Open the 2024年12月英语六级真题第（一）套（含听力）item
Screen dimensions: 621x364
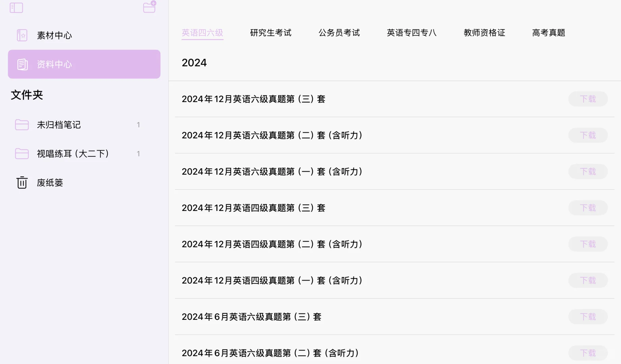272,172
